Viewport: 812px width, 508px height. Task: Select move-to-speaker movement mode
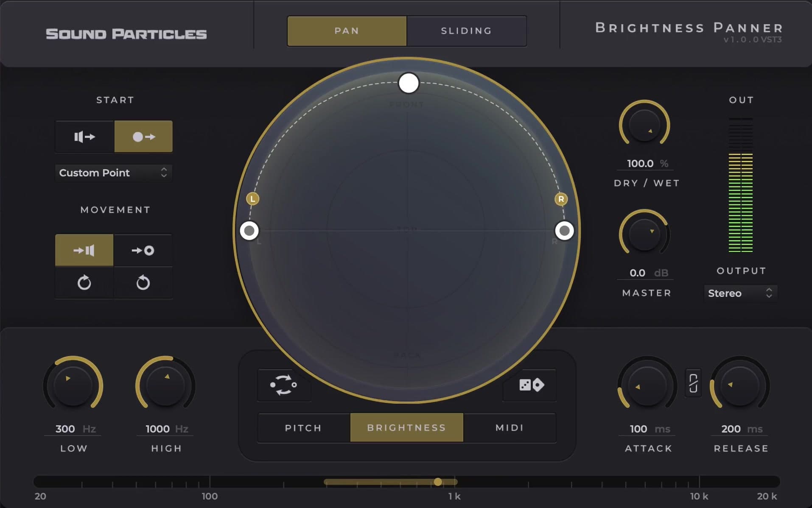(84, 250)
